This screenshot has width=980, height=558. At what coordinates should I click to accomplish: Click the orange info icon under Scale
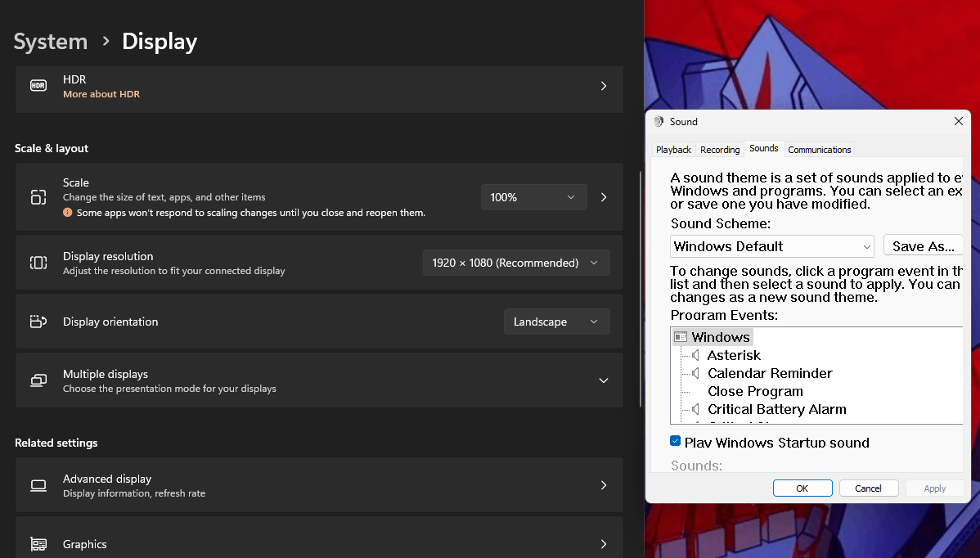click(x=68, y=213)
